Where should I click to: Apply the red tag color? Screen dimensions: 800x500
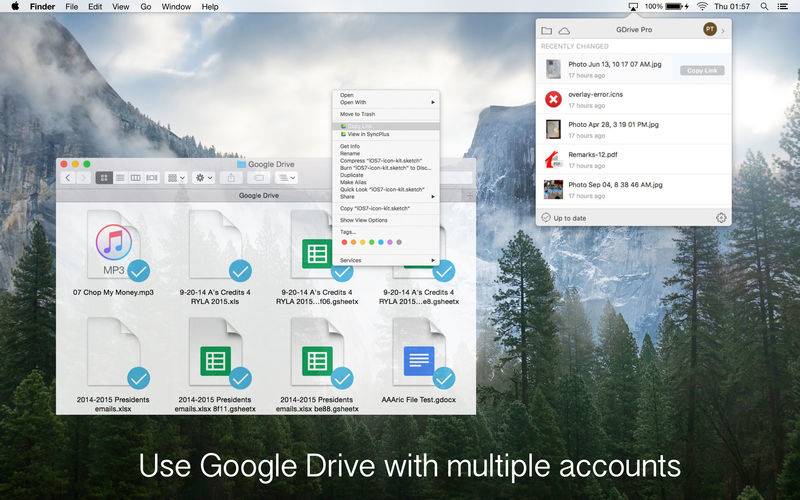(x=344, y=242)
